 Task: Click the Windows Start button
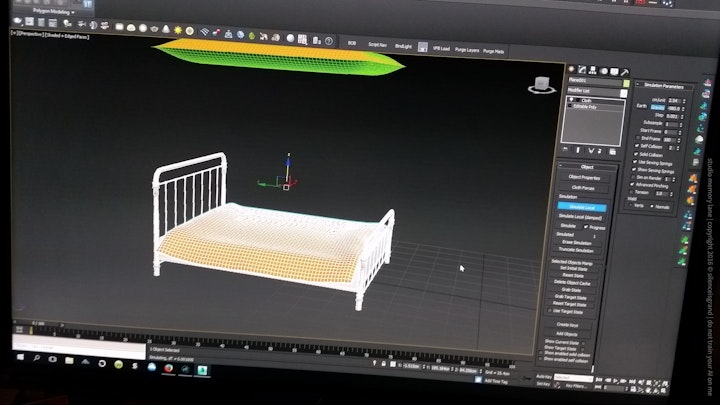click(x=20, y=357)
